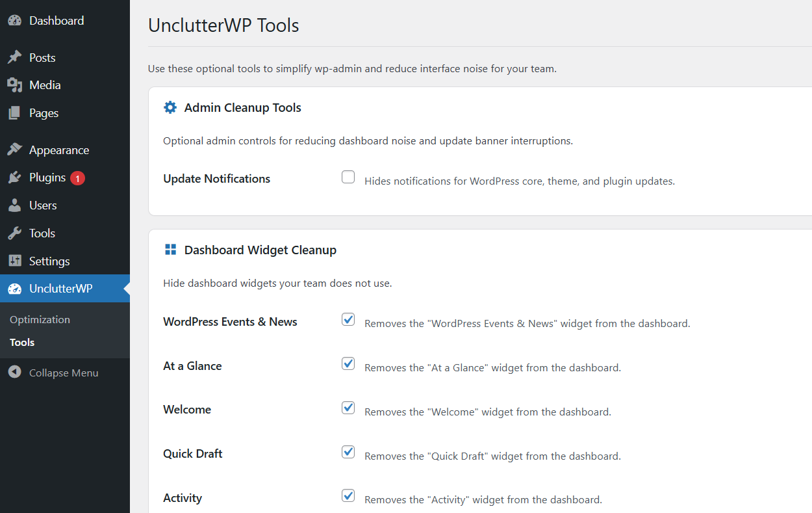Click the Plugins update count badge

coord(78,178)
